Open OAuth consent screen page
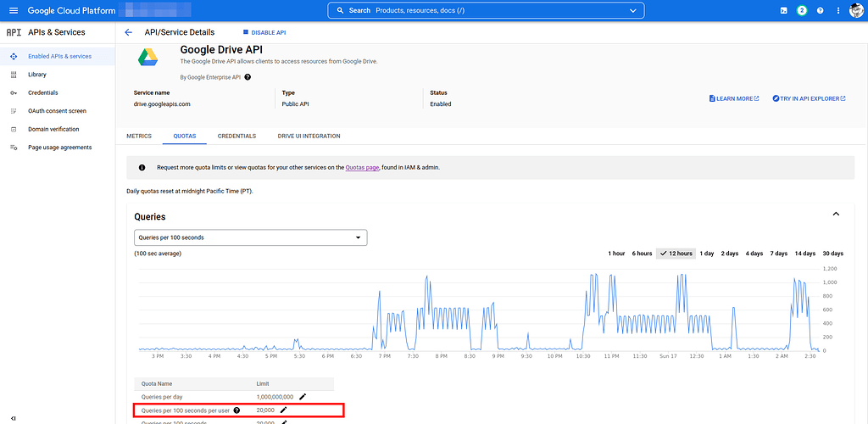 pyautogui.click(x=58, y=111)
